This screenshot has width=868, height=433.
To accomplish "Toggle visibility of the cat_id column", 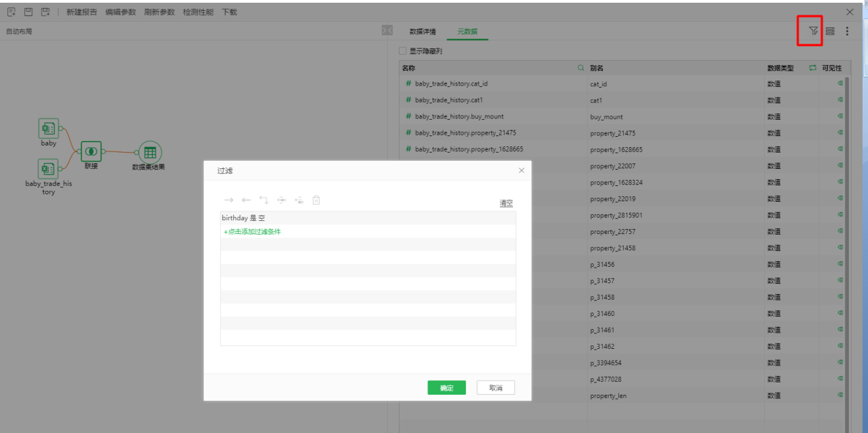I will (840, 83).
